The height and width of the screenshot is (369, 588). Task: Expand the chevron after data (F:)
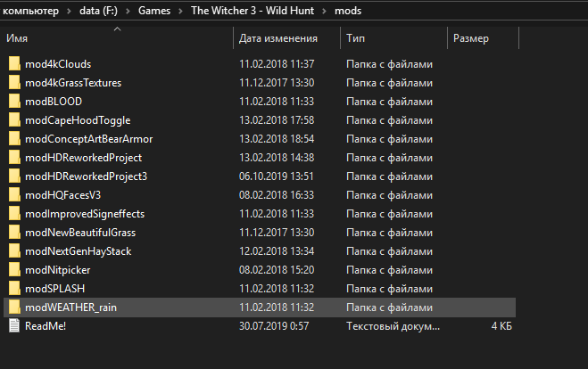[x=128, y=11]
